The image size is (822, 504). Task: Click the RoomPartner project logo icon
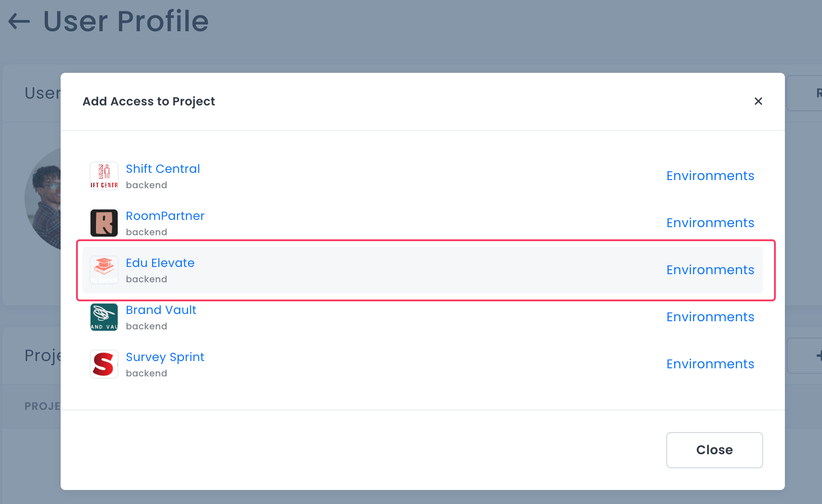coord(104,223)
